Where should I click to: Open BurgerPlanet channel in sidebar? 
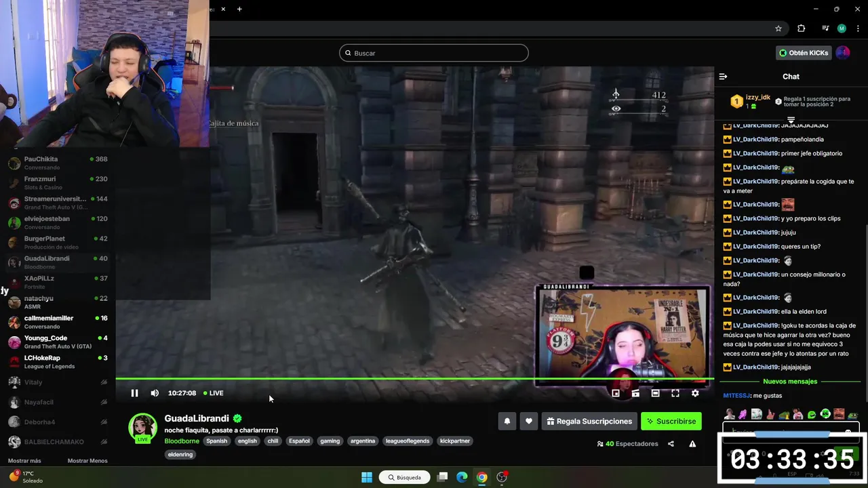click(x=58, y=243)
